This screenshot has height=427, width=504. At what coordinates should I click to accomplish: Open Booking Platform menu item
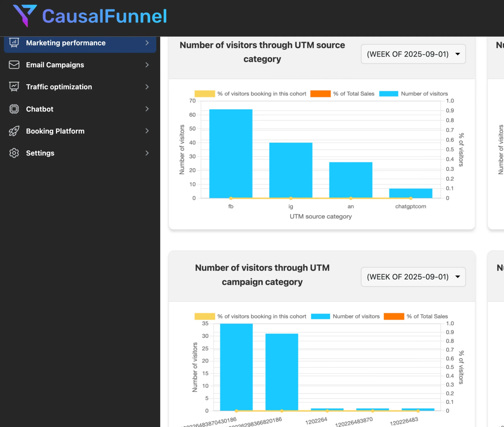pos(55,131)
